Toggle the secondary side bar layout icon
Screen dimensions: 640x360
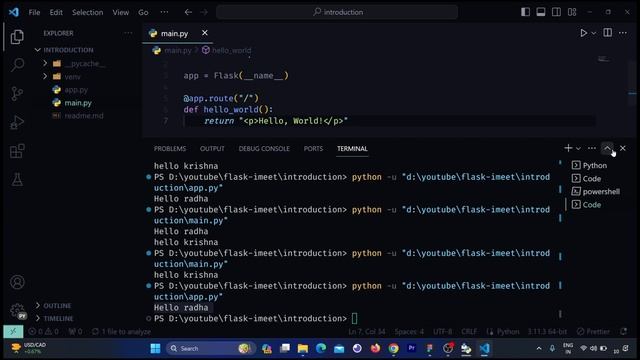pos(556,12)
